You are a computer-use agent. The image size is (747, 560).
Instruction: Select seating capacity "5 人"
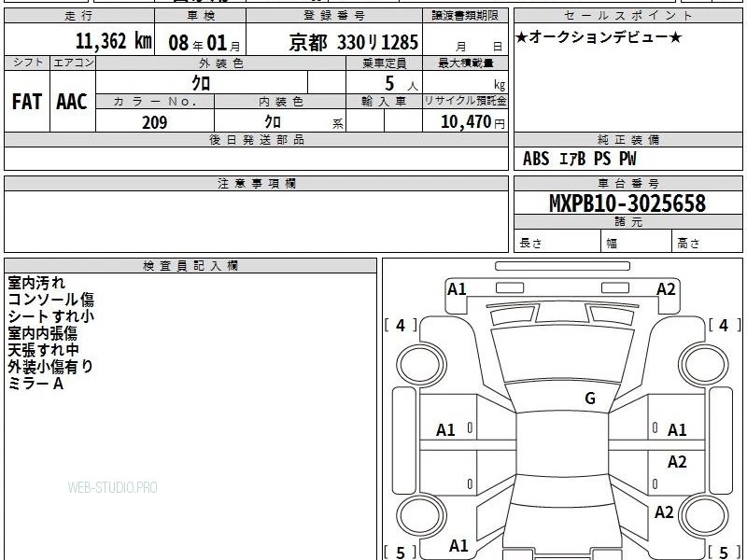coord(401,84)
